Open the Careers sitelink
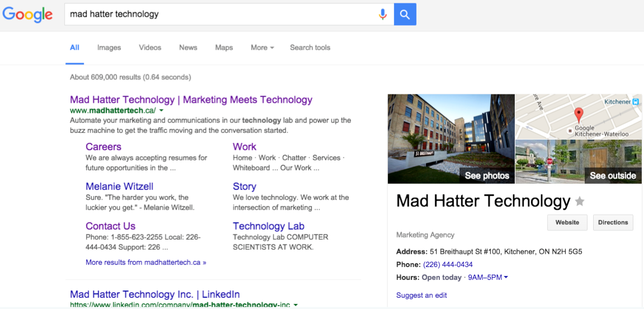 click(x=103, y=147)
